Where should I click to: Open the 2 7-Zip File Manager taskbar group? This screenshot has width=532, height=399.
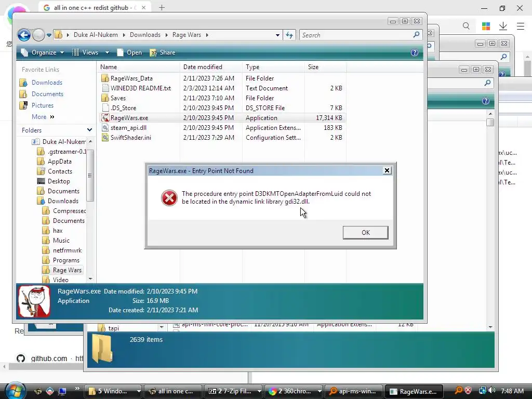click(x=232, y=391)
